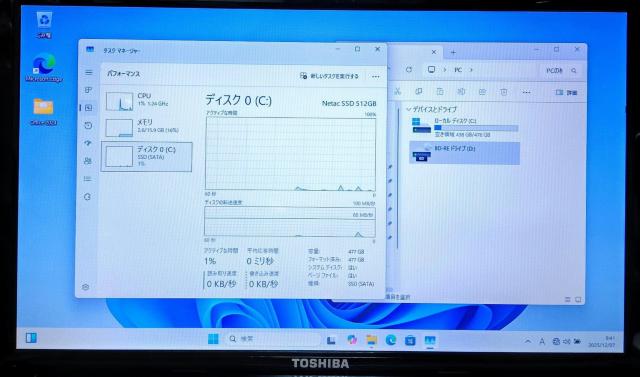Open the Task Manager three-dot more options menu
Image resolution: width=640 pixels, height=377 pixels.
click(x=376, y=76)
